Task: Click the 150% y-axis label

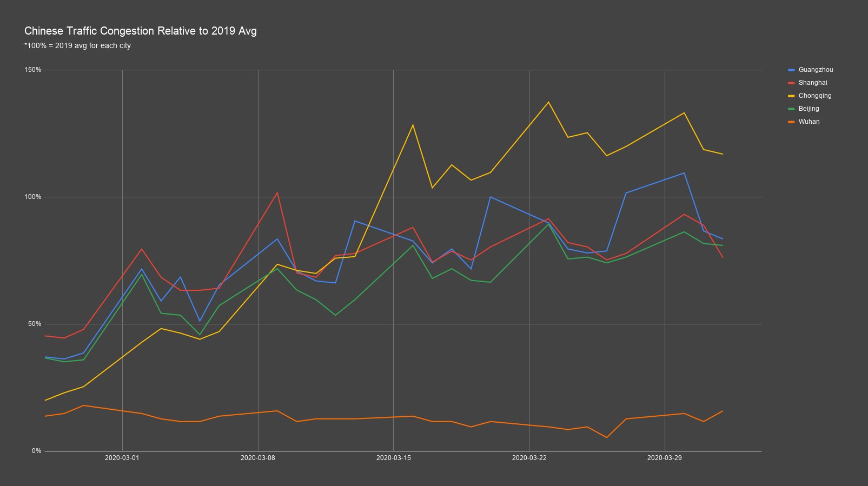Action: (x=33, y=70)
